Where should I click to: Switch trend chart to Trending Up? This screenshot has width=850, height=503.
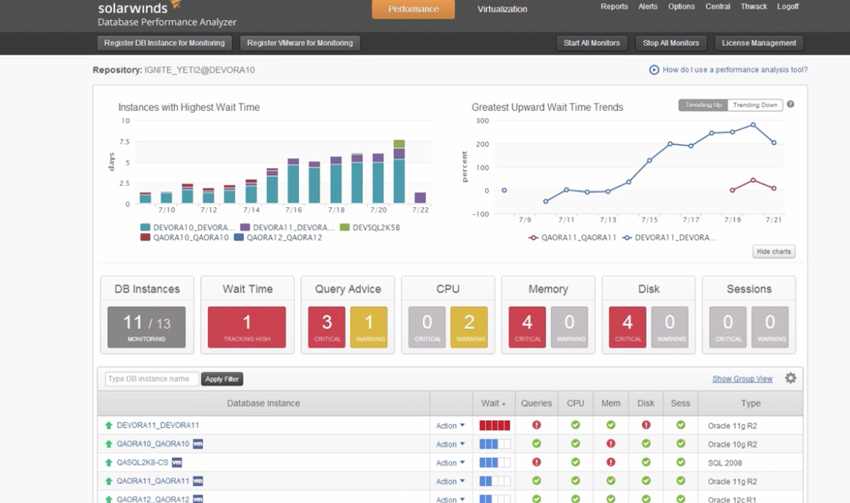(703, 105)
